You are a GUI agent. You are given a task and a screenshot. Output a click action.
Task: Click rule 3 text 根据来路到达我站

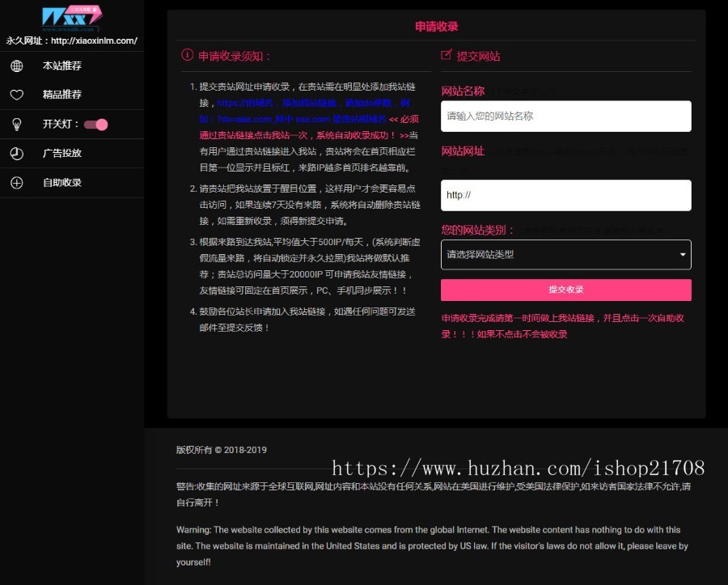pos(310,266)
